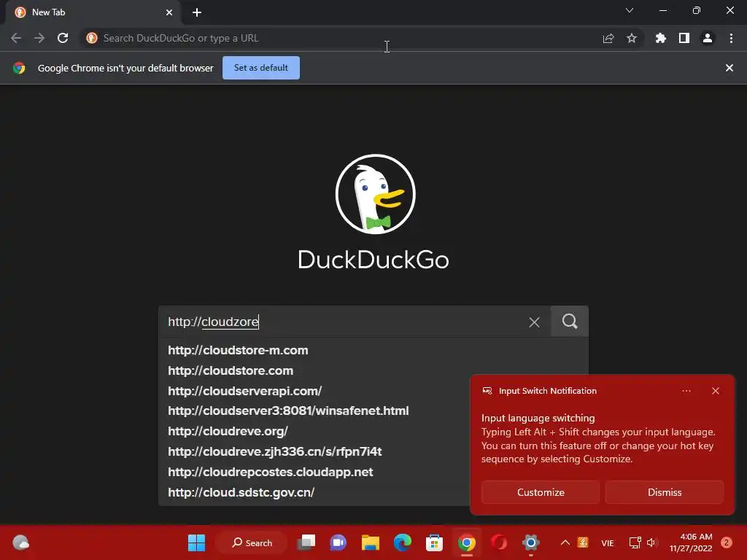Open the Windows Start menu
Viewport: 747px width, 560px height.
pos(196,542)
